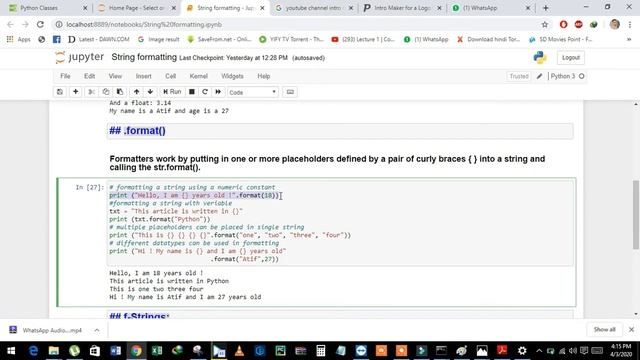Open File Explorer from the taskbar
The width and height of the screenshot is (640, 360).
click(54, 351)
